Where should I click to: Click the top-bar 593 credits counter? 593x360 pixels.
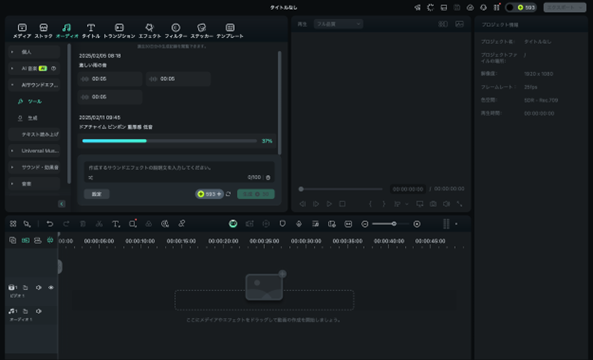tap(521, 8)
